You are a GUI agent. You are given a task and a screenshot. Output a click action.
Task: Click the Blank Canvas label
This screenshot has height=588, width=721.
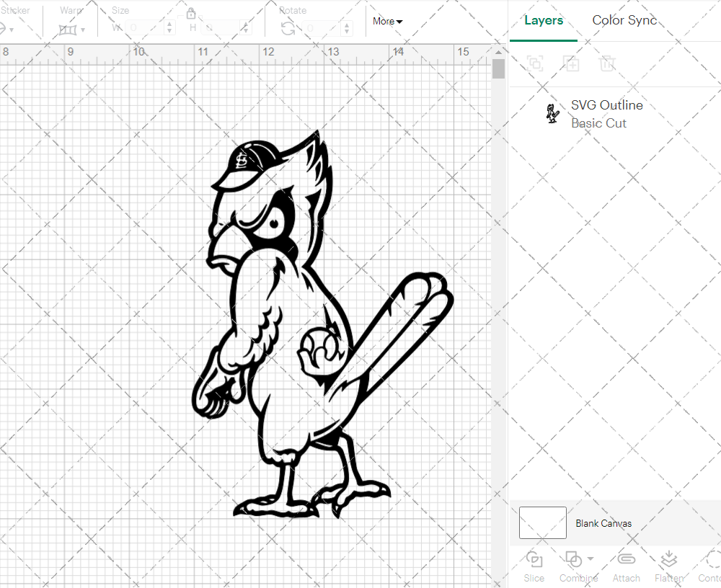click(x=603, y=523)
